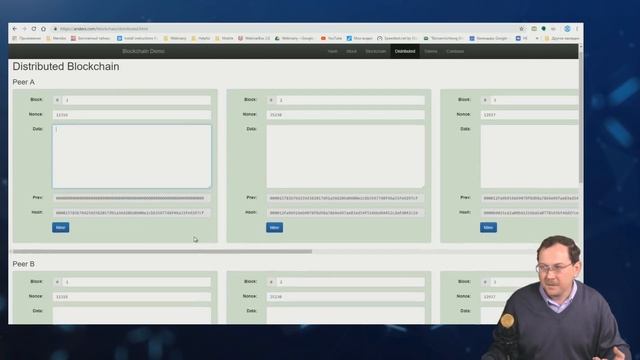Open the Block page in navbar

(x=351, y=51)
